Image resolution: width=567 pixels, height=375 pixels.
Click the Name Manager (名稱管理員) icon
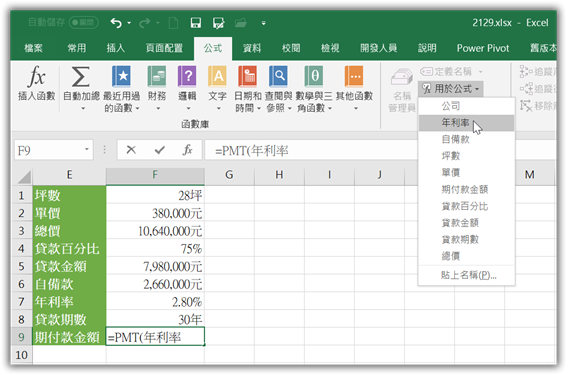point(402,77)
